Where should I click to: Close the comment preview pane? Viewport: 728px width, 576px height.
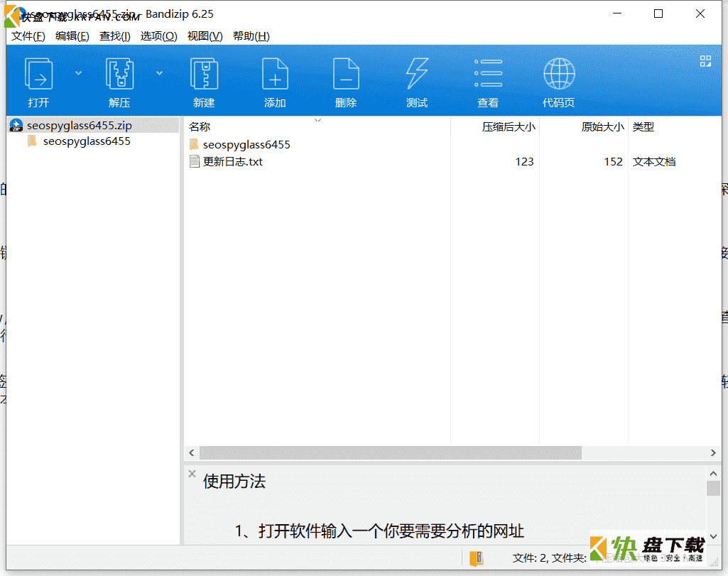(192, 474)
